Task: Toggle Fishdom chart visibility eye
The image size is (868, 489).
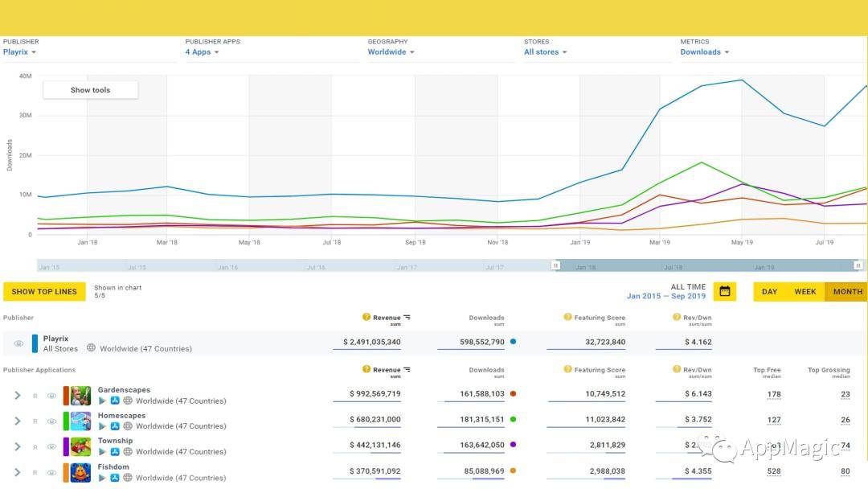Action: (x=51, y=473)
